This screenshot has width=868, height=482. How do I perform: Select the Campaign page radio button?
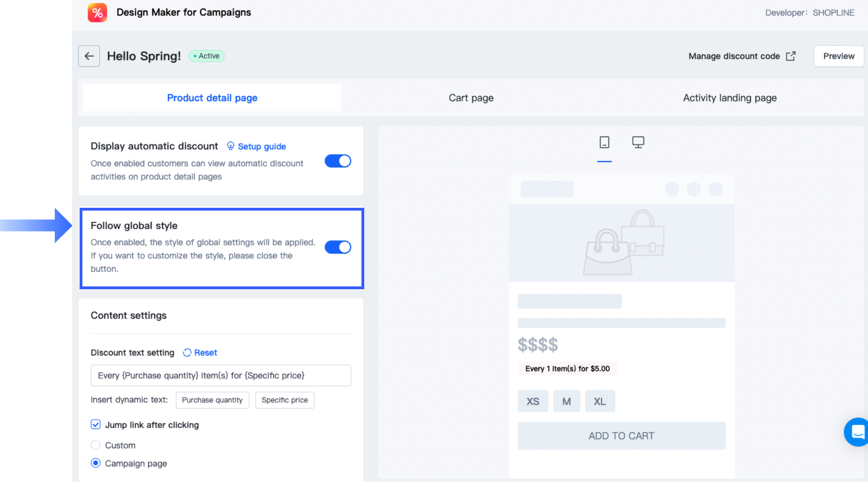click(96, 463)
